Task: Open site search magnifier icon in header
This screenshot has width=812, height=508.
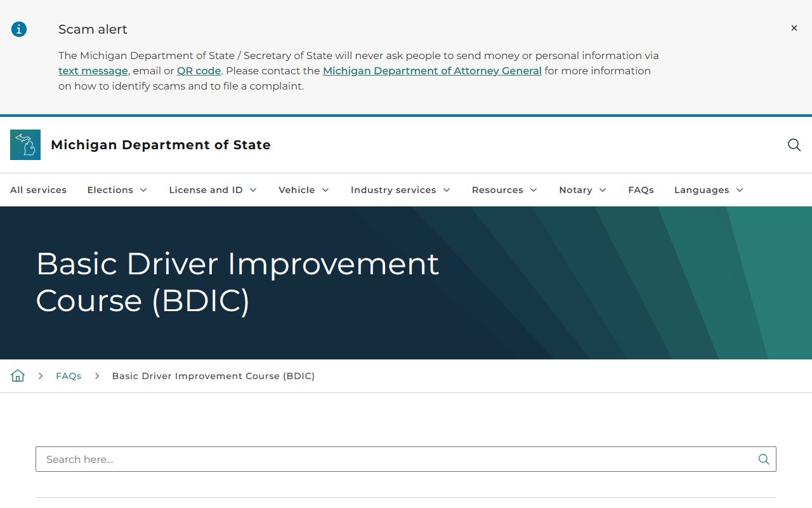Action: tap(794, 145)
